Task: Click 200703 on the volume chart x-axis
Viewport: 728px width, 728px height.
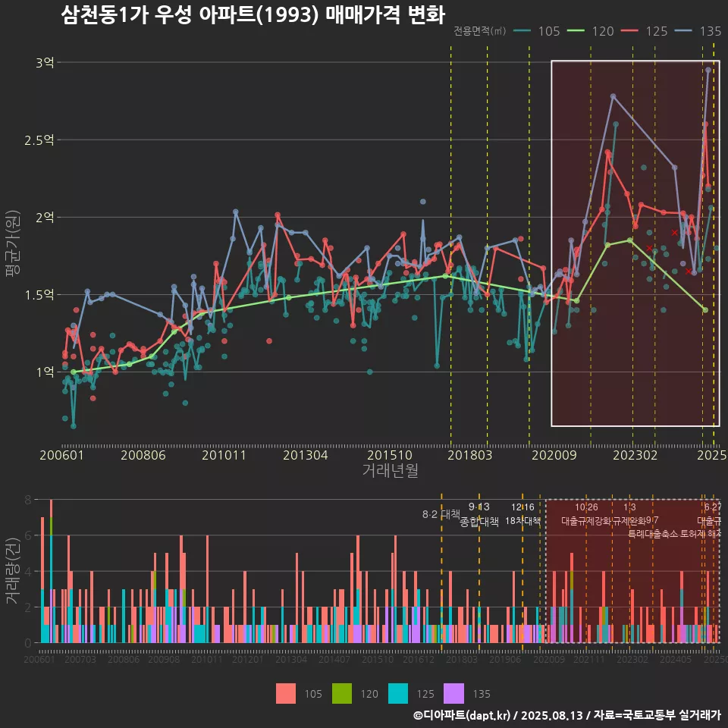Action: [x=80, y=659]
